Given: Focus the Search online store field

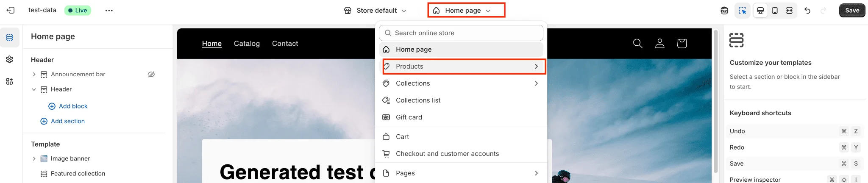Looking at the screenshot, I should [461, 33].
